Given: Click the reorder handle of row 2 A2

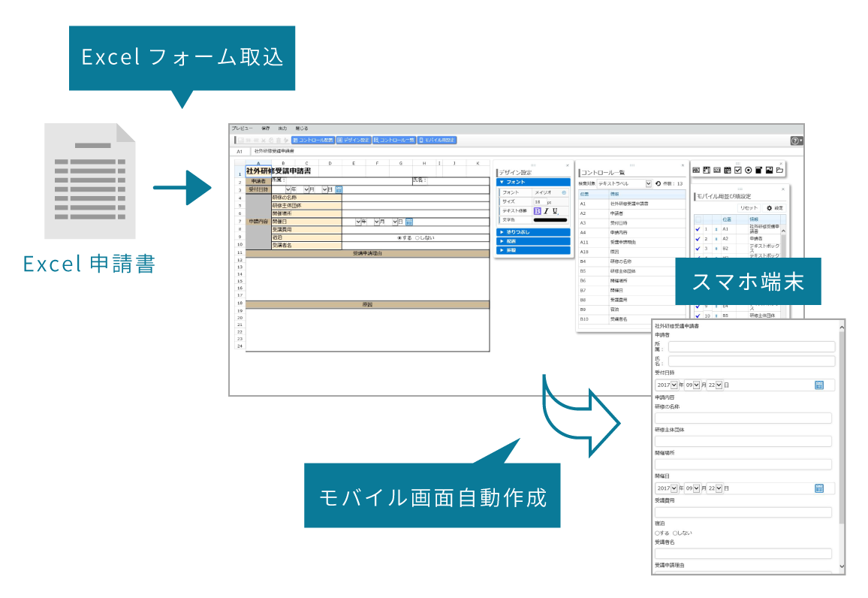Looking at the screenshot, I should [716, 239].
